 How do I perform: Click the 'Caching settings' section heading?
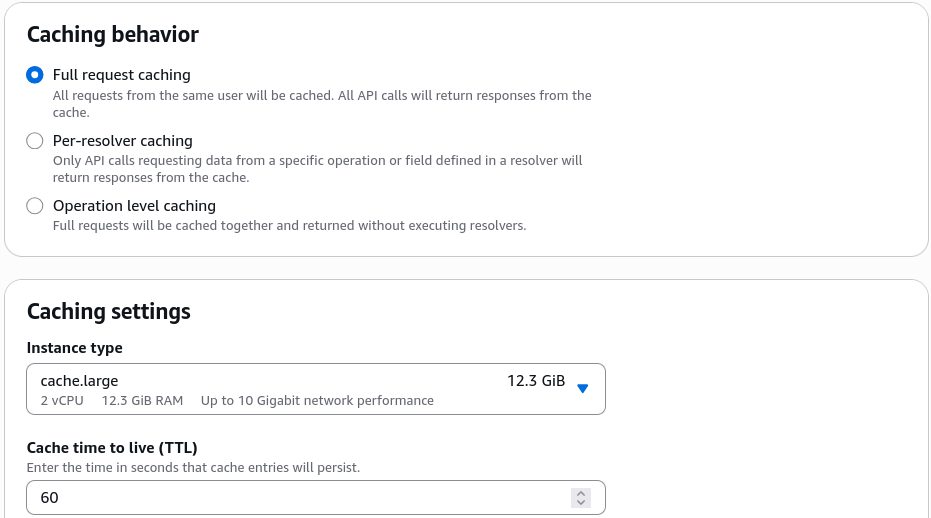tap(109, 311)
